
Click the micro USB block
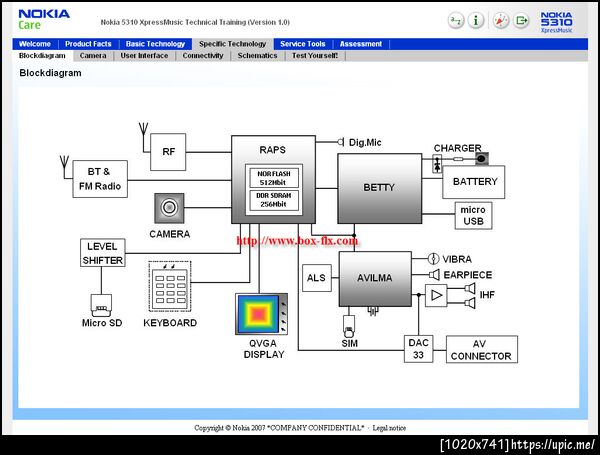[x=473, y=215]
